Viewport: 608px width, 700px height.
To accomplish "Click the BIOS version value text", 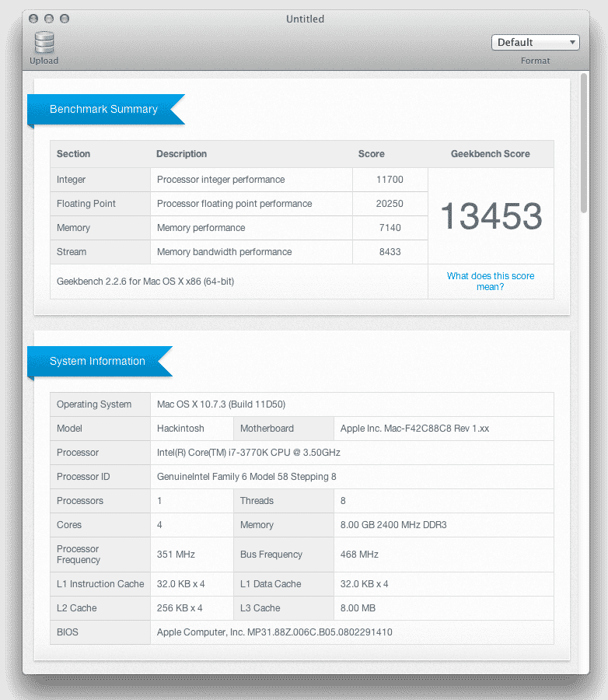I will coord(274,632).
